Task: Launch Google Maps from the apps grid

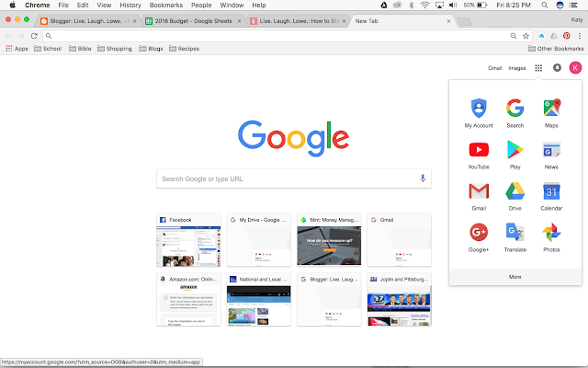Action: coord(551,113)
